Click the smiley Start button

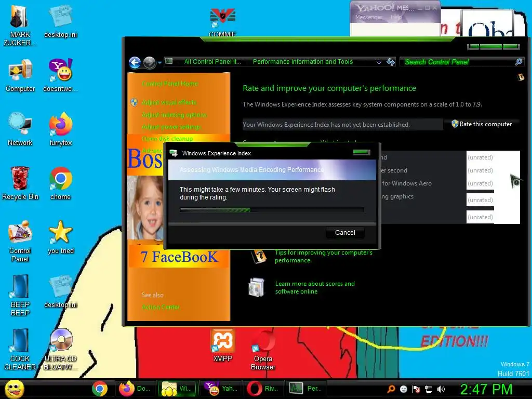(x=14, y=389)
